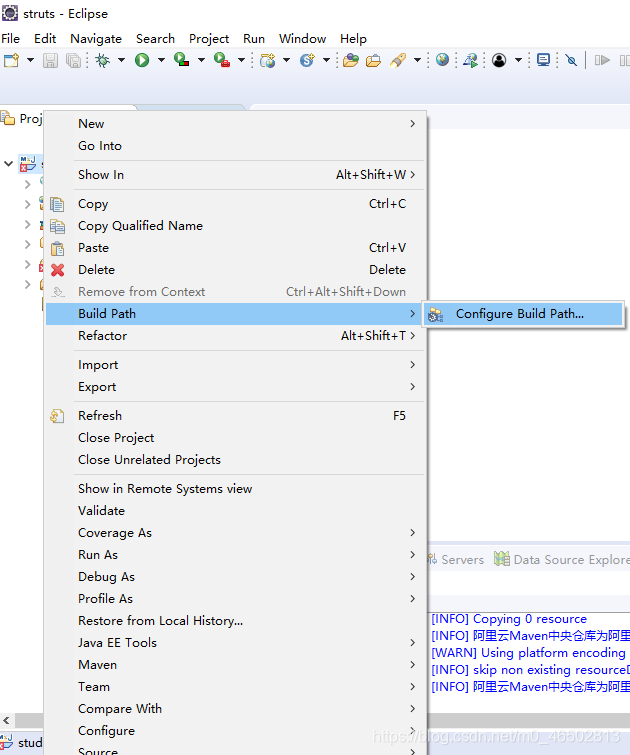Open the File menu

pos(11,39)
